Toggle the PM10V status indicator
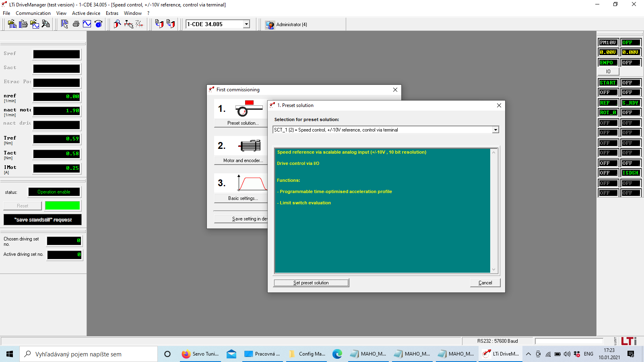Screen dimensions: 644x362 tap(608, 42)
